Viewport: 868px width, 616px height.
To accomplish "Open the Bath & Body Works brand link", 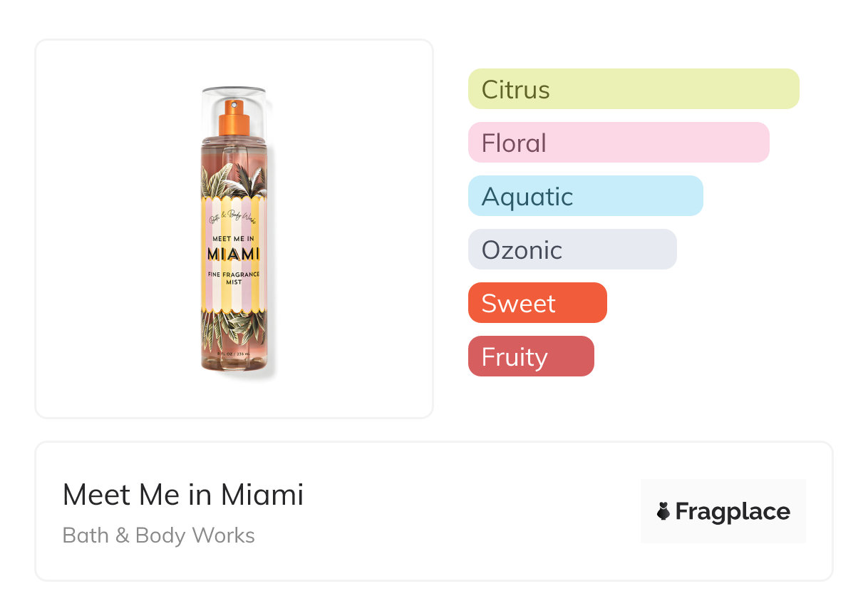I will 158,535.
